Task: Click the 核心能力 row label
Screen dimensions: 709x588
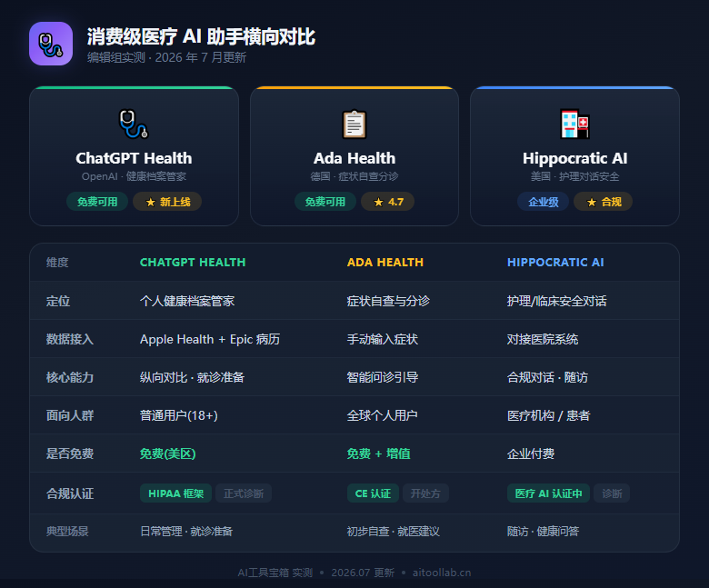Action: [x=70, y=377]
